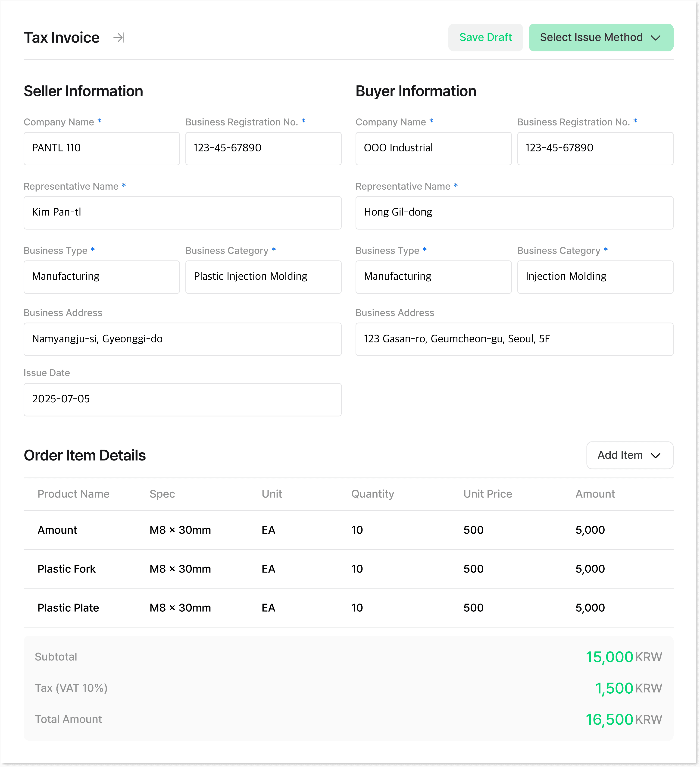
Task: Click the Quantity column header
Action: coord(372,494)
